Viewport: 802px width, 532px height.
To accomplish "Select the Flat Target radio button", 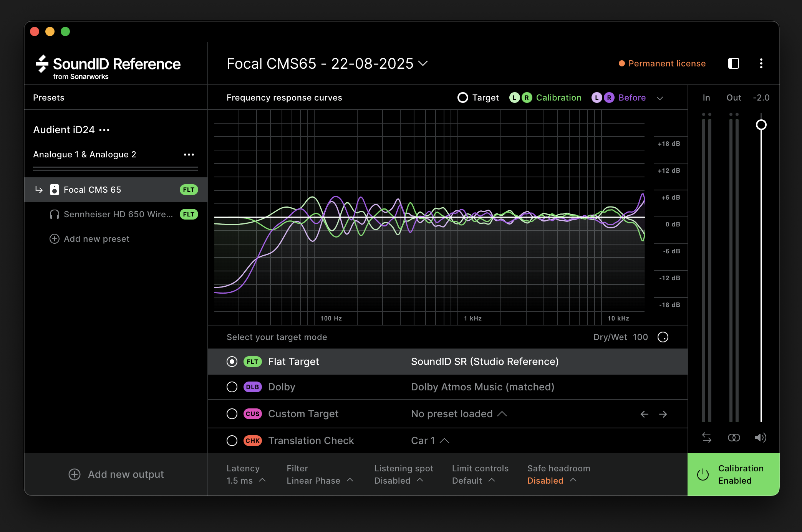I will click(x=232, y=362).
